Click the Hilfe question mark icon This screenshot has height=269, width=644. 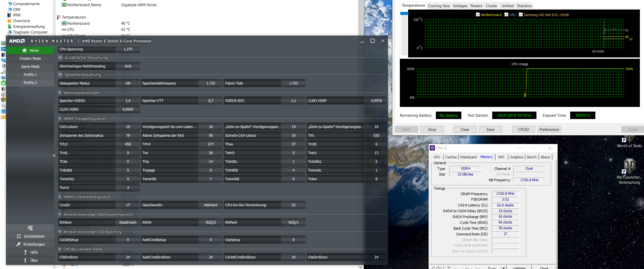coord(25,252)
